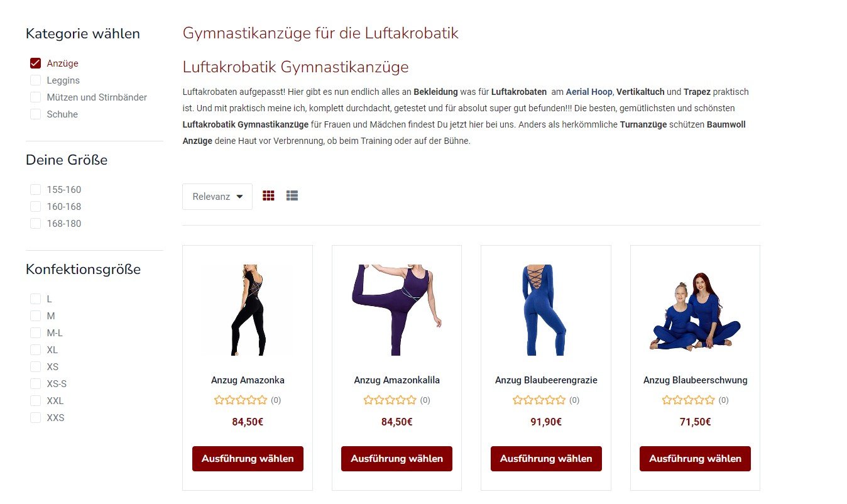
Task: Open Anzug Blaubeerengrazie product title
Action: [546, 380]
